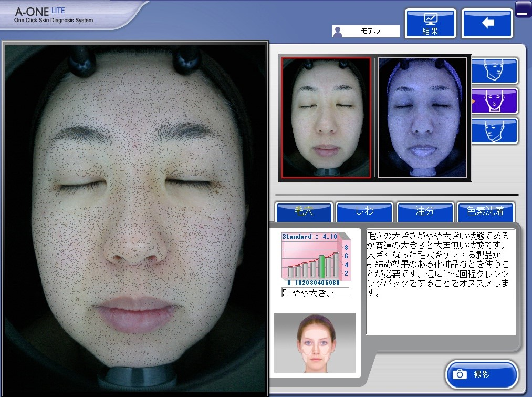Minimize the window with the dash button
This screenshot has width=532, height=397.
point(523,9)
